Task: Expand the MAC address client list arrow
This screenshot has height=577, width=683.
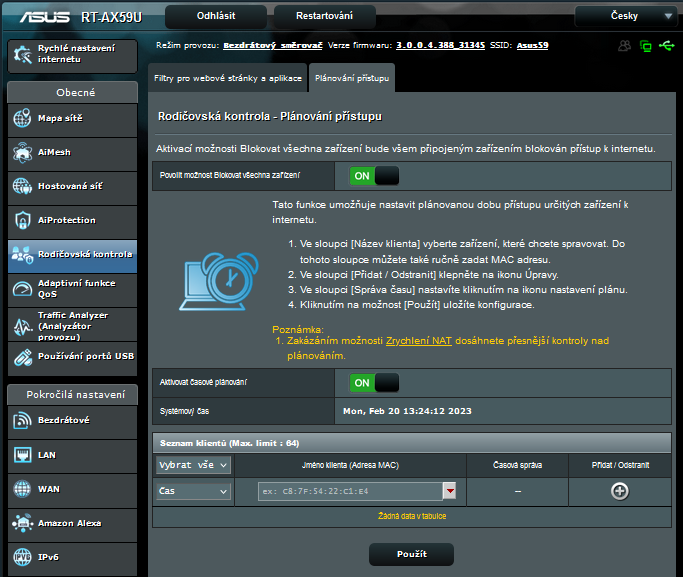Action: [450, 491]
